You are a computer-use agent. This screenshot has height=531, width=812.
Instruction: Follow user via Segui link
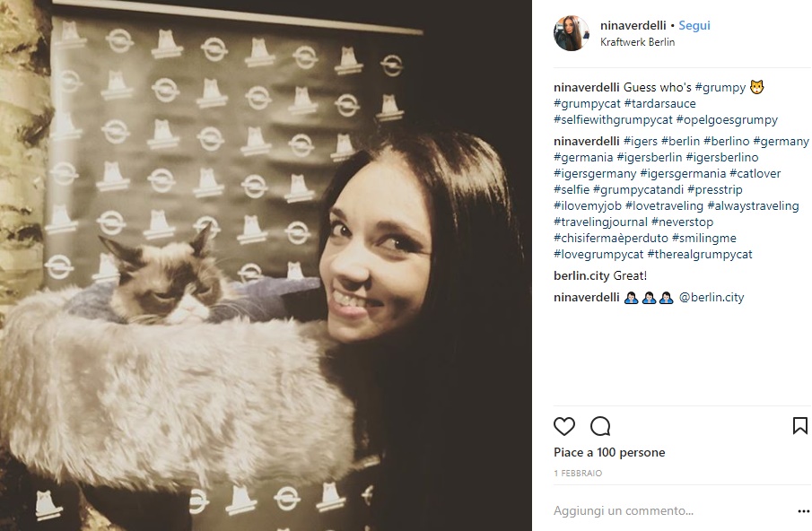tap(694, 25)
